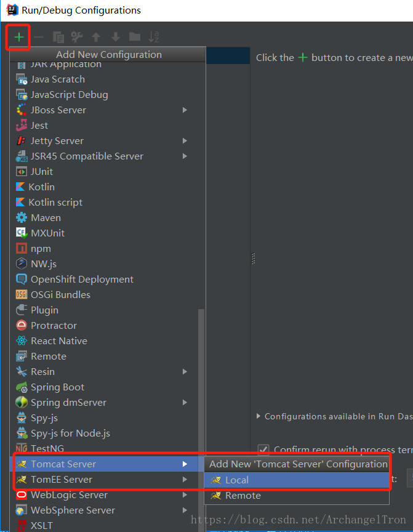Click the JSR45 Compatible Server icon
Image resolution: width=413 pixels, height=532 pixels.
22,156
